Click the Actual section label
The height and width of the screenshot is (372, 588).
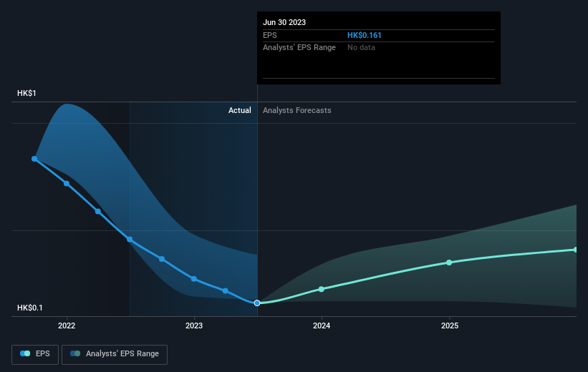click(x=240, y=110)
